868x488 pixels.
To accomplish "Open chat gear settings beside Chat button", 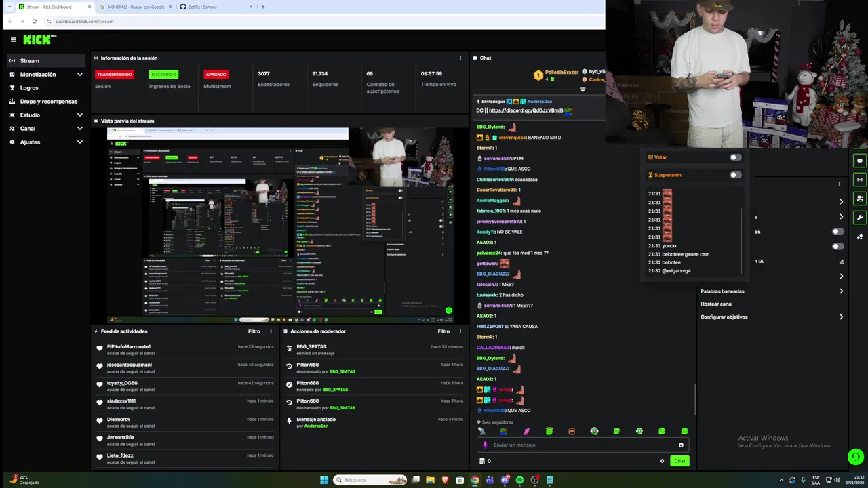I will pos(662,461).
